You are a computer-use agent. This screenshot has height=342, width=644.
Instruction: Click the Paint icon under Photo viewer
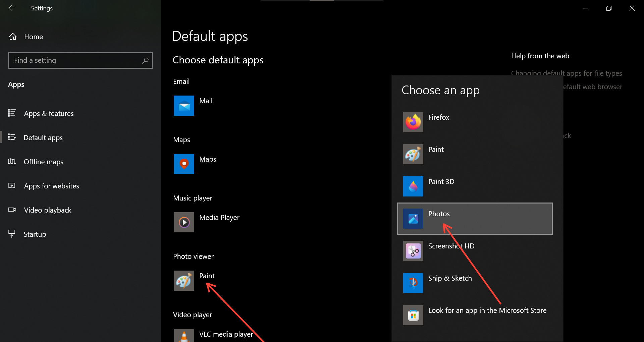click(184, 281)
